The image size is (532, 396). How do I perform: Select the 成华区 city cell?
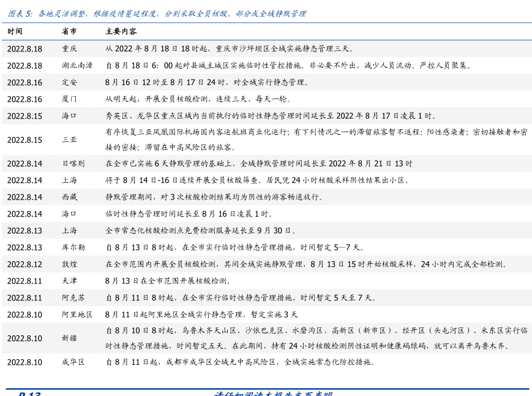[73, 362]
